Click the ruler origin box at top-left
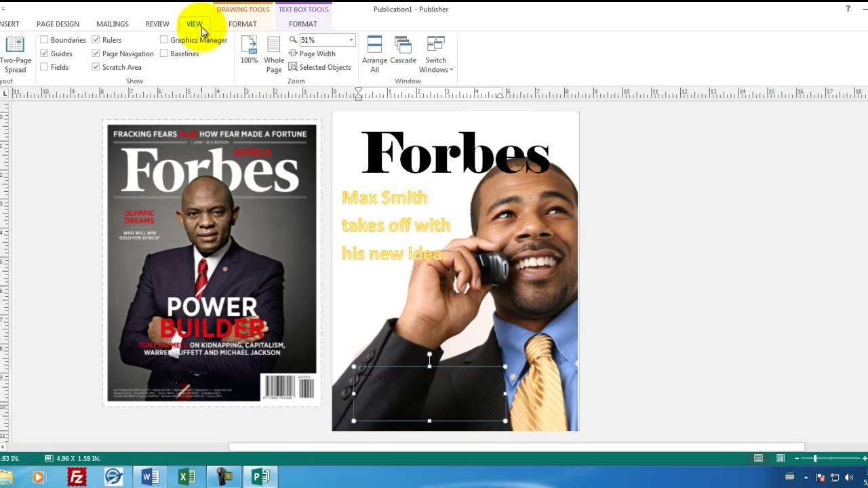Screen dimensions: 868x488 (5, 94)
